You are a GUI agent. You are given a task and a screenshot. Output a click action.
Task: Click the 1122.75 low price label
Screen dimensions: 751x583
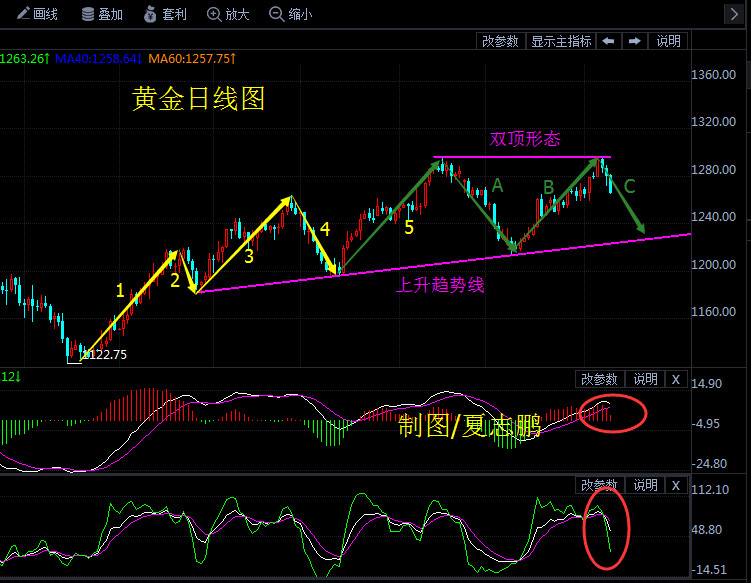tap(104, 354)
